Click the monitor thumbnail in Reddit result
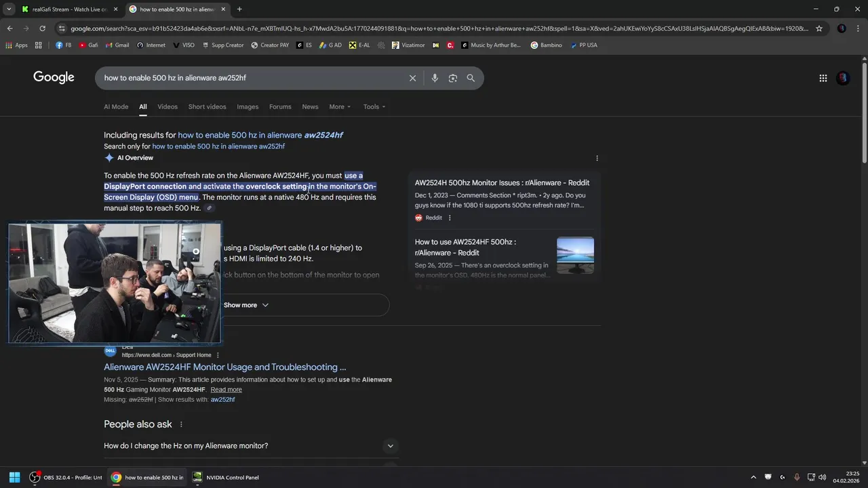 tap(575, 256)
